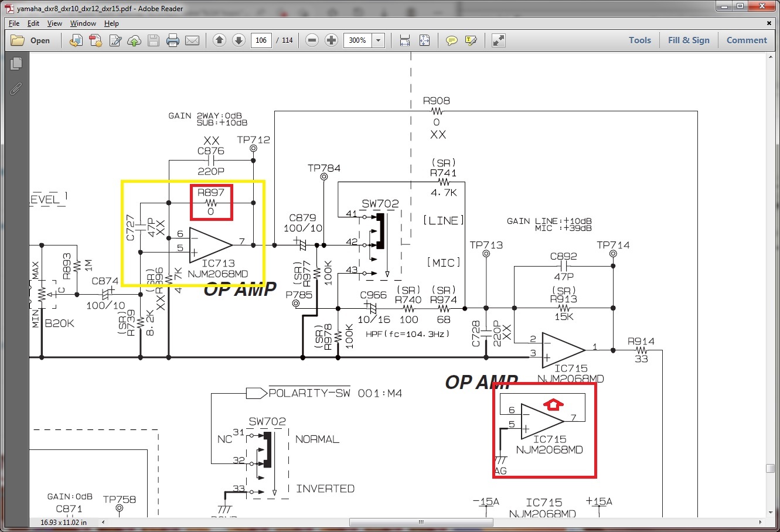This screenshot has width=780, height=532.
Task: Click the page size text '16.93 x 11.02 in'
Action: (x=63, y=522)
